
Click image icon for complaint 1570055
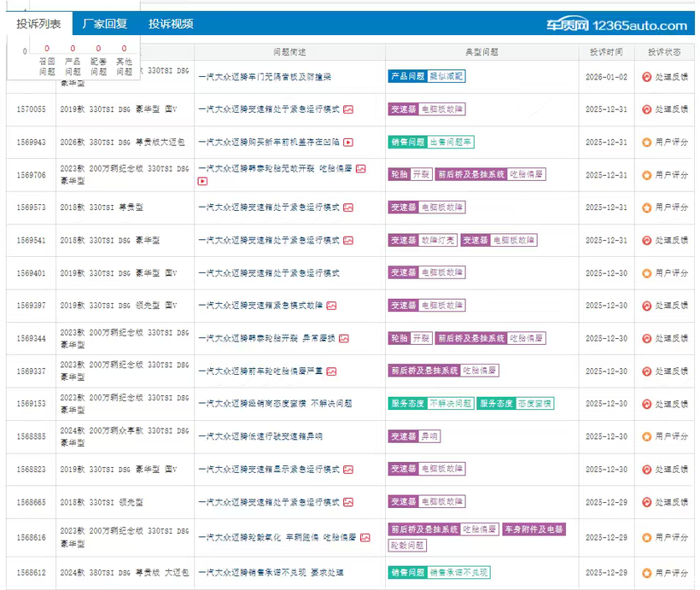(348, 110)
